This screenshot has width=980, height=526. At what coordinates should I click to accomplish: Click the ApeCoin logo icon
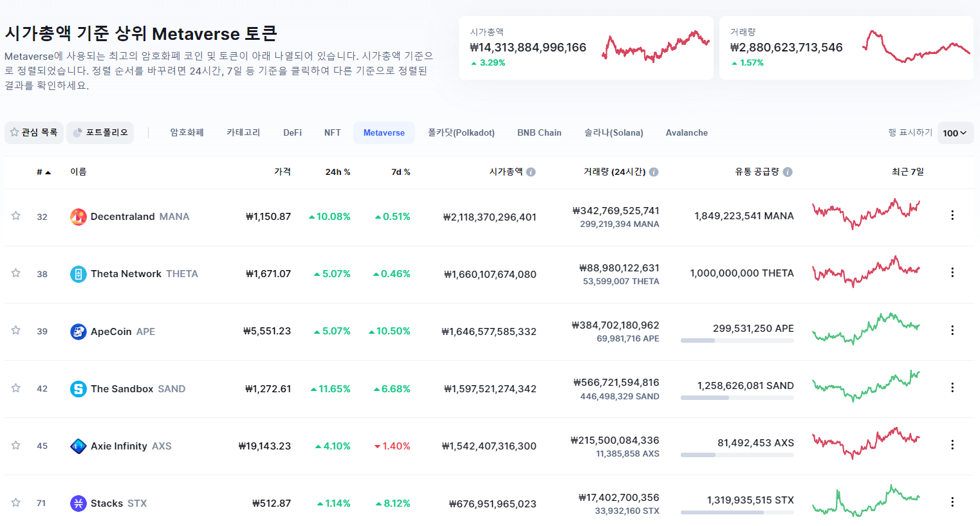click(x=79, y=332)
